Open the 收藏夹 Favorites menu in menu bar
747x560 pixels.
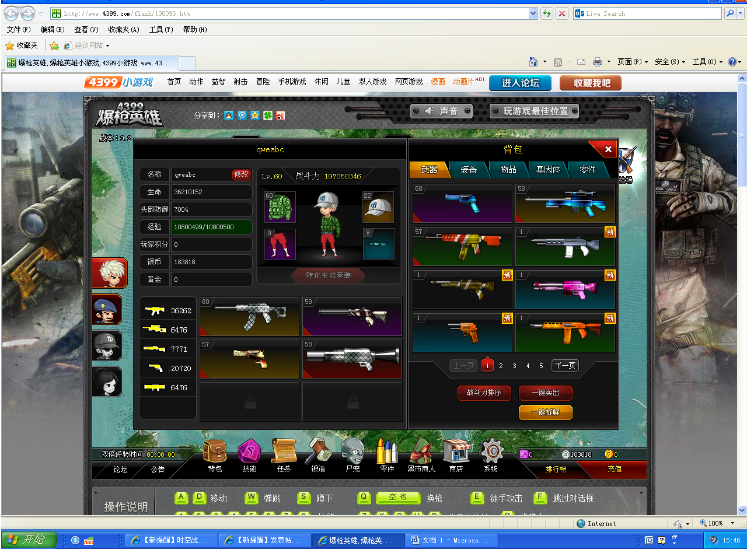click(x=123, y=30)
